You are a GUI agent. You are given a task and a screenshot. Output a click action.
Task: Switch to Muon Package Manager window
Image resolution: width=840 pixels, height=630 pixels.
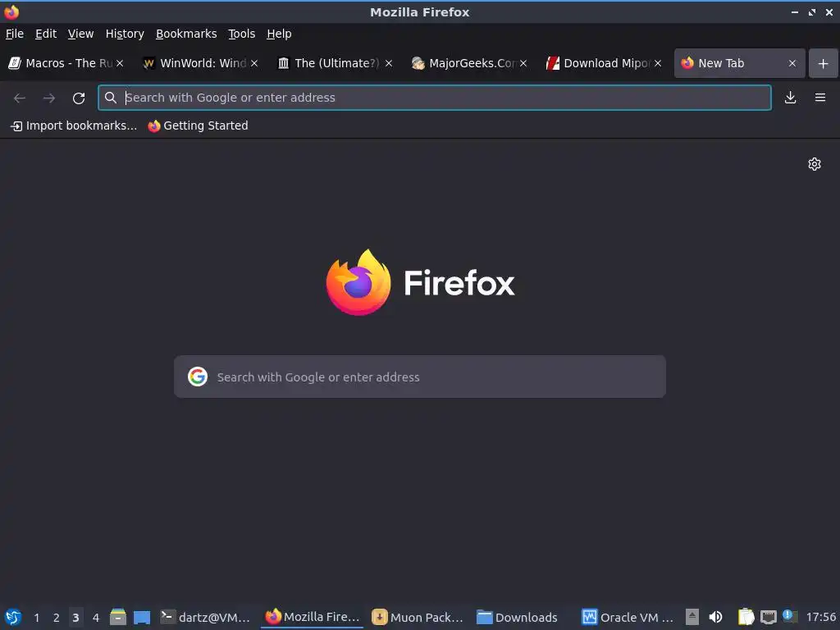pos(418,617)
